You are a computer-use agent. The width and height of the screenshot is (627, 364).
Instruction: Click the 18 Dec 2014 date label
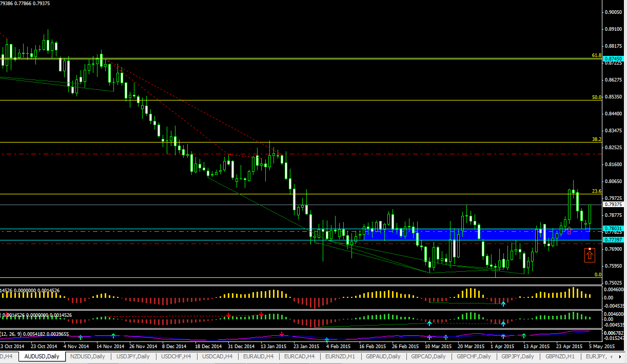(208, 346)
